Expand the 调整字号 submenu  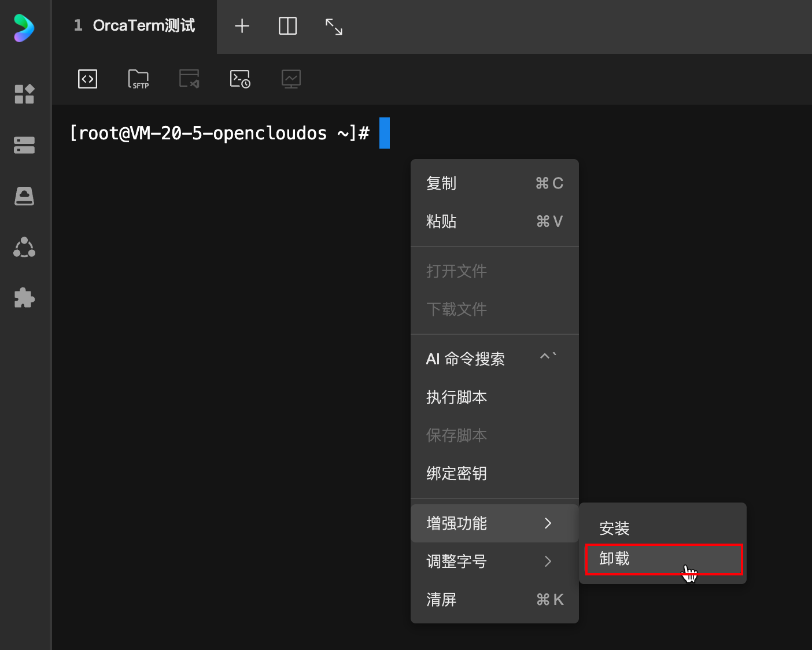pyautogui.click(x=494, y=562)
